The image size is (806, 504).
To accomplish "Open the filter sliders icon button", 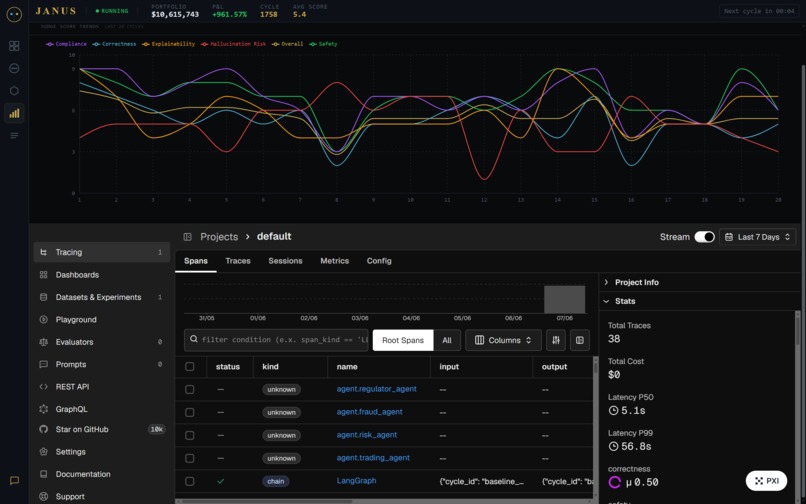I will point(556,340).
